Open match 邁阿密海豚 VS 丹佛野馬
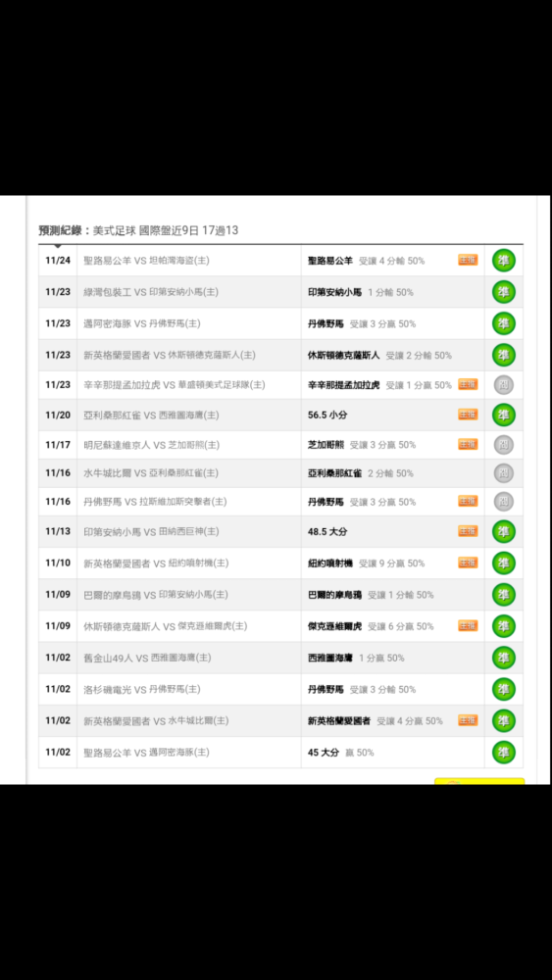Viewport: 552px width, 980px height. pyautogui.click(x=142, y=323)
